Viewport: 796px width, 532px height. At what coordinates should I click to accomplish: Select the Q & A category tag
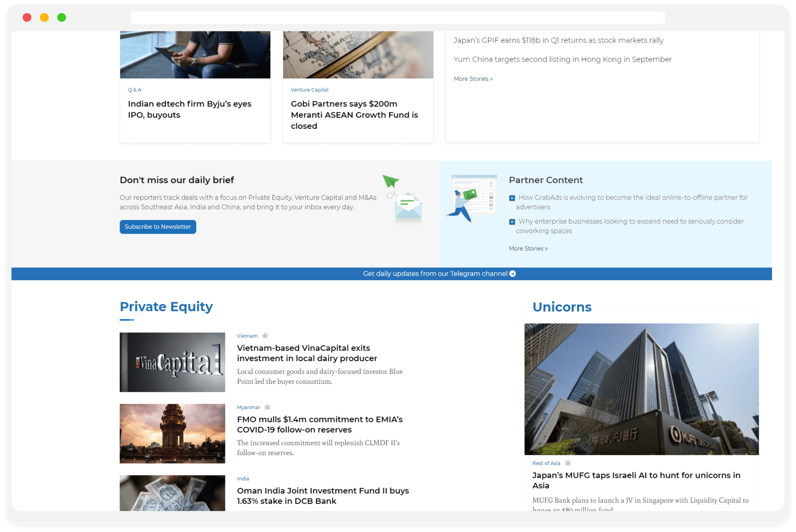[134, 90]
